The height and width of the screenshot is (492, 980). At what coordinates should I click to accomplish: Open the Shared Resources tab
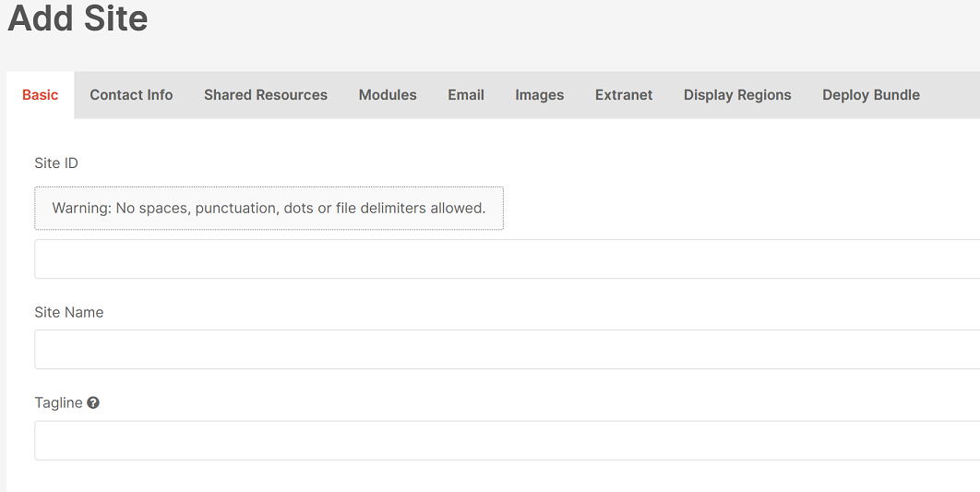[x=266, y=95]
